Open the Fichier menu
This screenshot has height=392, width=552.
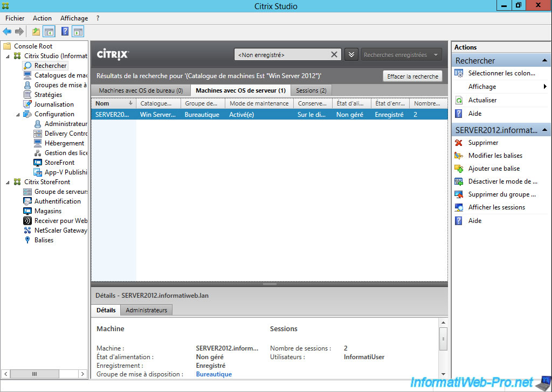15,18
